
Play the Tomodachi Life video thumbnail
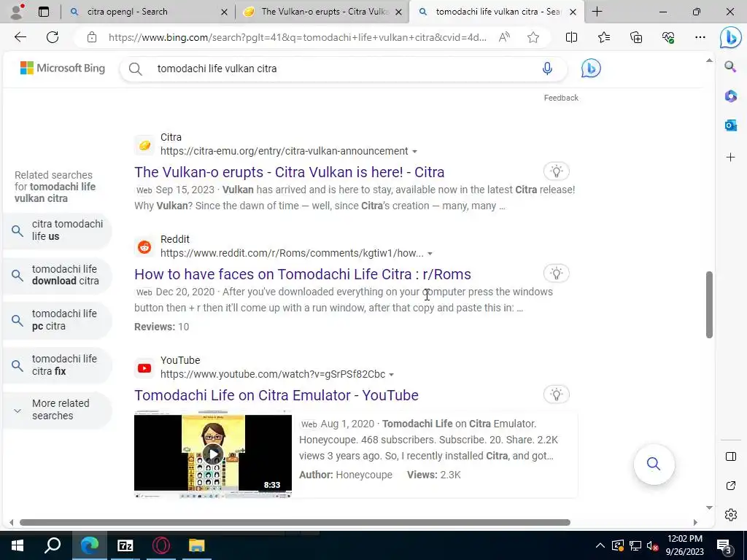213,454
